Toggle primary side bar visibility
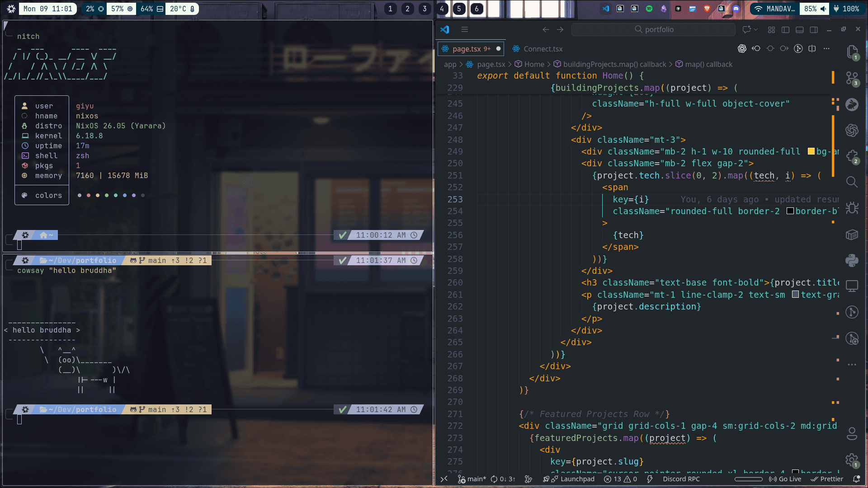The width and height of the screenshot is (868, 488). 785,30
